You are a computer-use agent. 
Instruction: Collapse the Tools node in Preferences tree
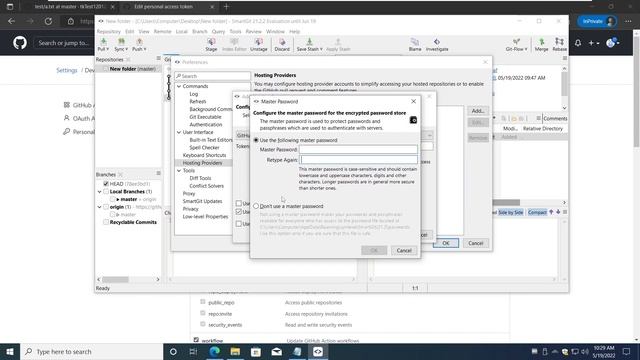[x=179, y=171]
